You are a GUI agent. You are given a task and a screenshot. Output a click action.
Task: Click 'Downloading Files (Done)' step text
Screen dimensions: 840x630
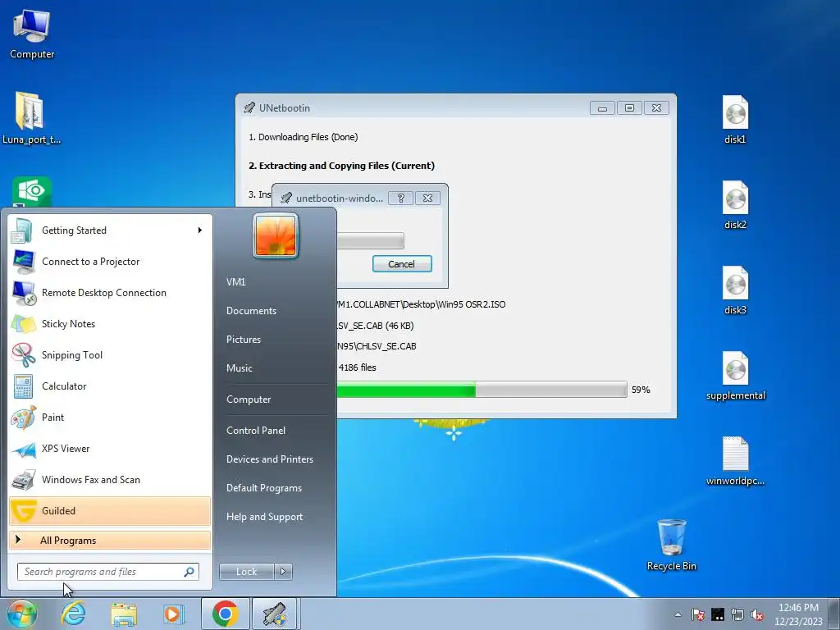[303, 137]
